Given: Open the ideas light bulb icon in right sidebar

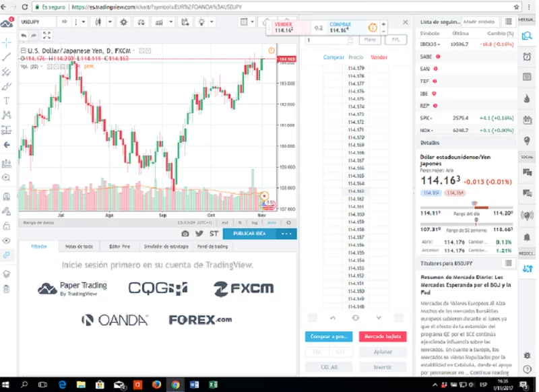Looking at the screenshot, I should click(527, 140).
